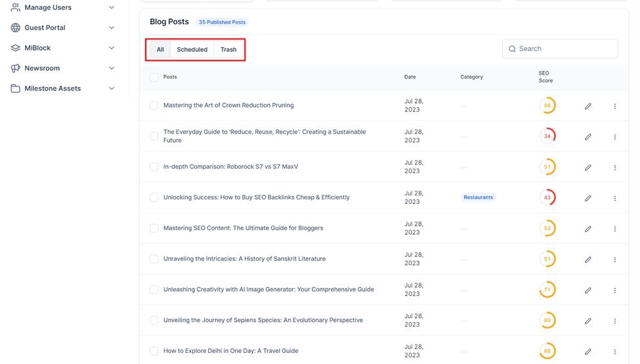The height and width of the screenshot is (364, 640).
Task: Click the Guest Portal globe icon
Action: 16,28
